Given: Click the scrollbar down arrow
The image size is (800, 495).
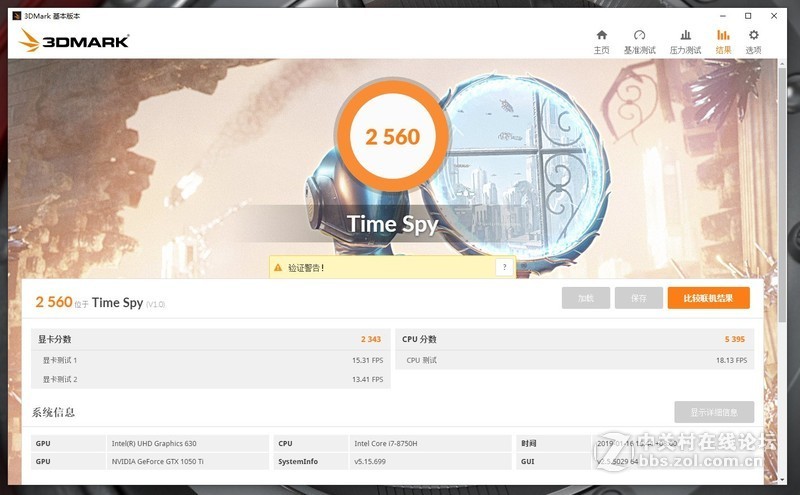Looking at the screenshot, I should point(783,480).
